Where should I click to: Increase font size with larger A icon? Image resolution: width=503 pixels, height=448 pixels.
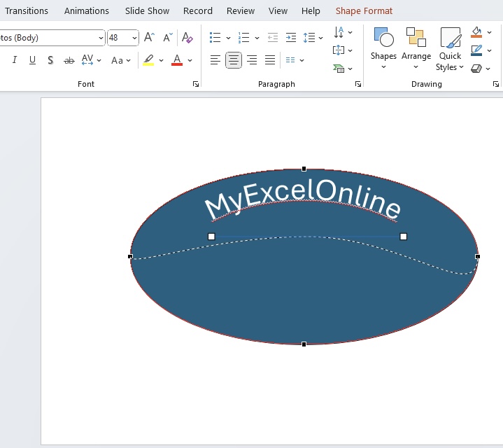149,38
